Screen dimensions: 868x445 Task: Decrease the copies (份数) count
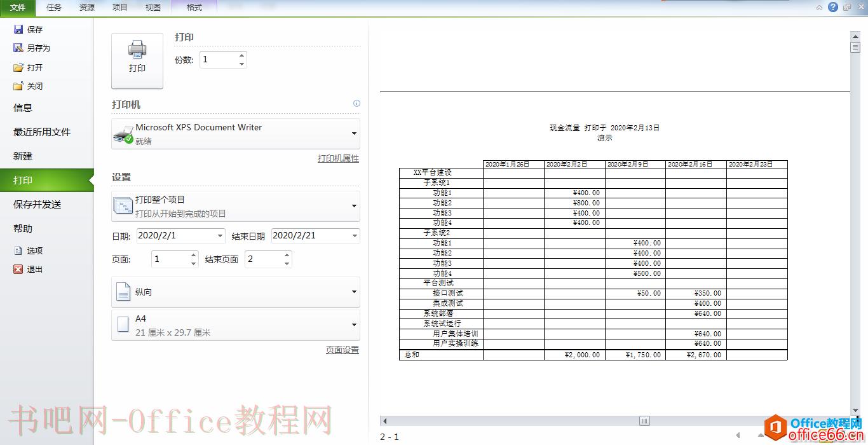pyautogui.click(x=241, y=64)
